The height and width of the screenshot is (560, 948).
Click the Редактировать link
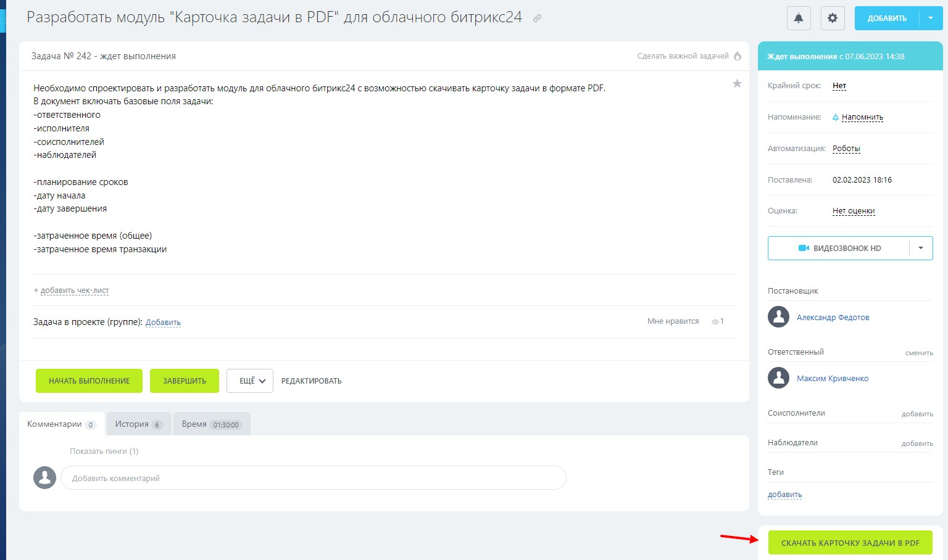pos(312,381)
